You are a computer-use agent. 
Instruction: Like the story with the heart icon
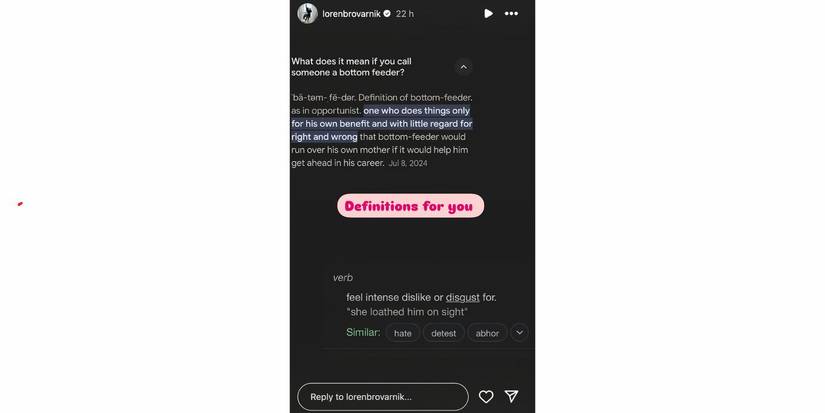[x=486, y=397]
